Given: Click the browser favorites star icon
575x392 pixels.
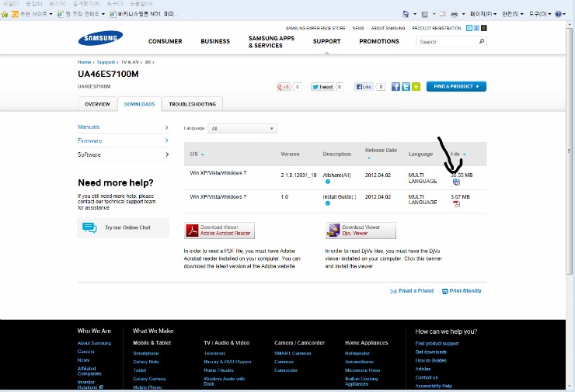Looking at the screenshot, I should 5,14.
